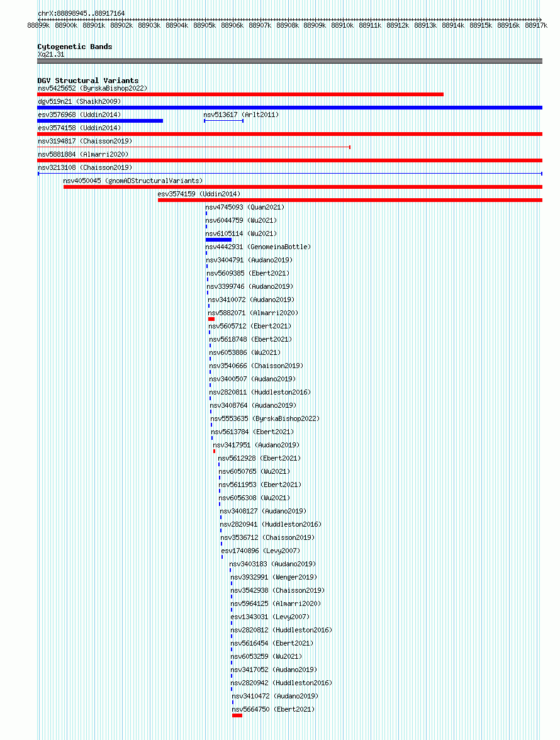Click nsv3542938 (Chaisson2019) label
Screen dimensions: 560x740
point(277,590)
